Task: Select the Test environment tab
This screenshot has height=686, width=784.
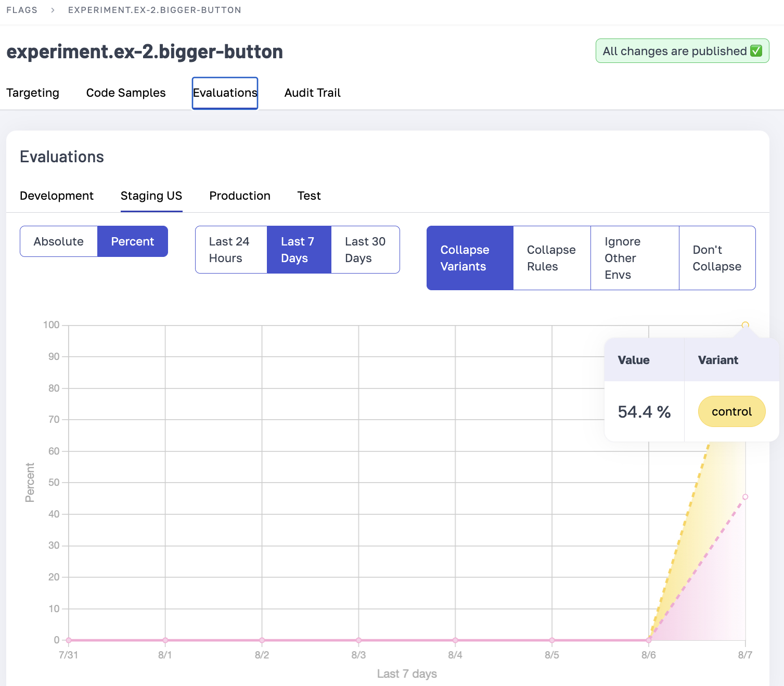Action: [309, 196]
